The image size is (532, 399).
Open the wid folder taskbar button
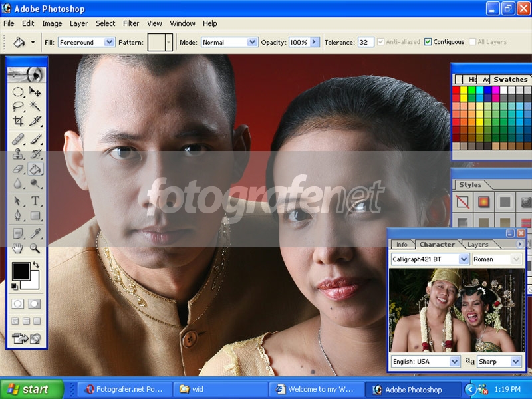(x=221, y=390)
